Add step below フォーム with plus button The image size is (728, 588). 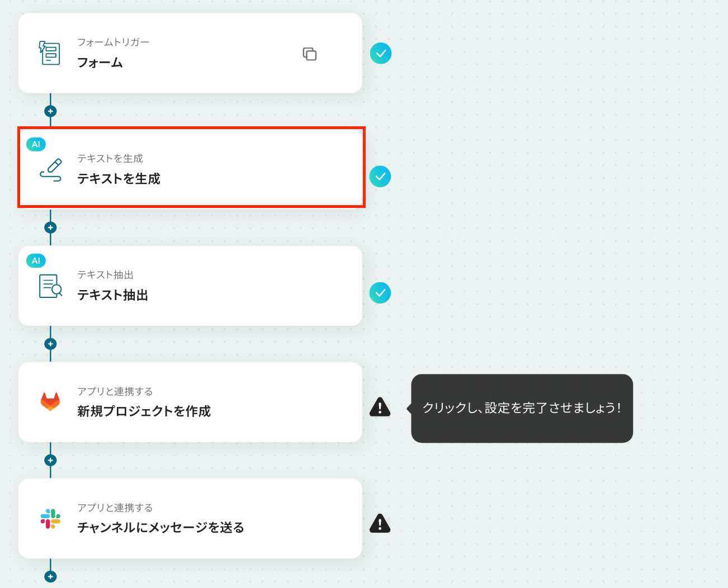tap(50, 111)
